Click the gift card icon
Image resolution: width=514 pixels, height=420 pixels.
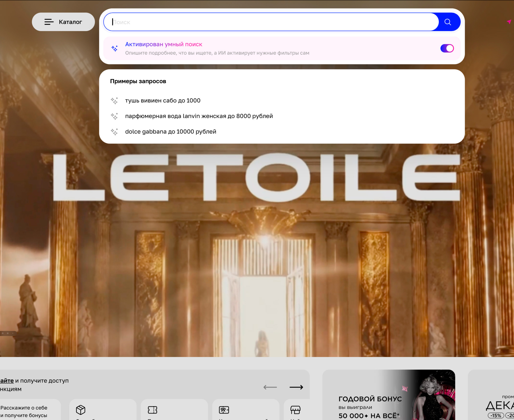(224, 410)
